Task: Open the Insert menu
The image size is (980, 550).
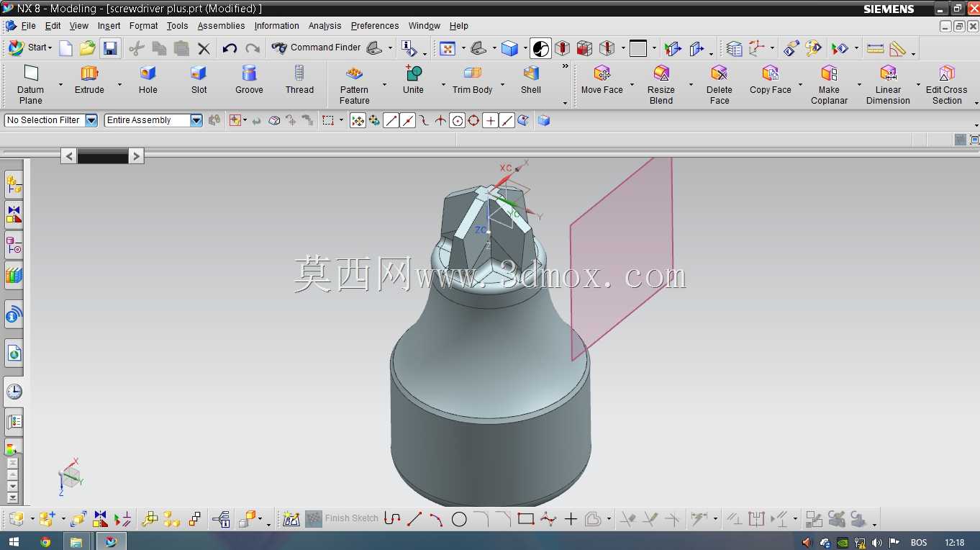Action: click(x=109, y=26)
